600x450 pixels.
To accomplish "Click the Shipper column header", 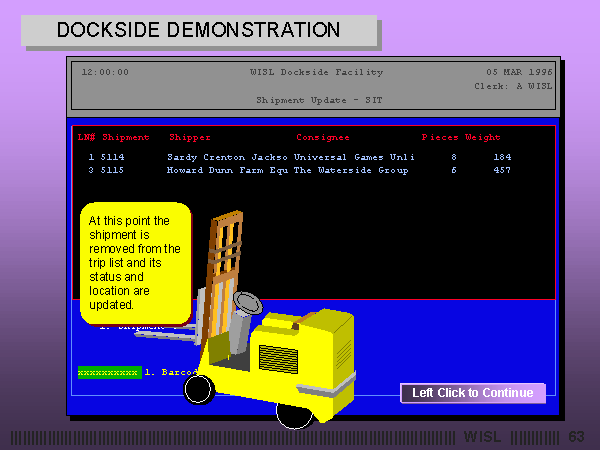I will tap(190, 137).
